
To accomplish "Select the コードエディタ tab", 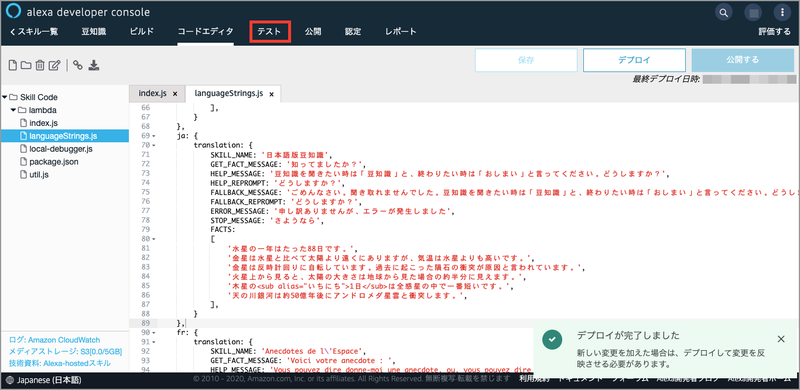I will (x=206, y=32).
